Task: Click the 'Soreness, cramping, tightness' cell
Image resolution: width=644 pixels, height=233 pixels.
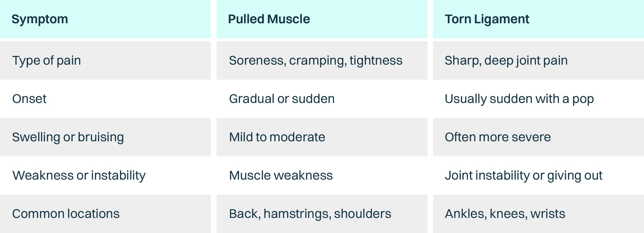Action: 316,61
